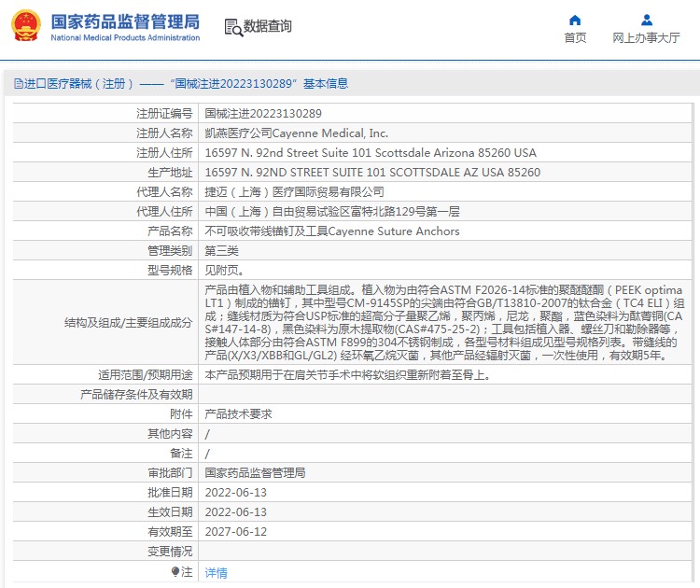Select attachment value 产品技术要求
This screenshot has width=700, height=588.
click(x=238, y=414)
